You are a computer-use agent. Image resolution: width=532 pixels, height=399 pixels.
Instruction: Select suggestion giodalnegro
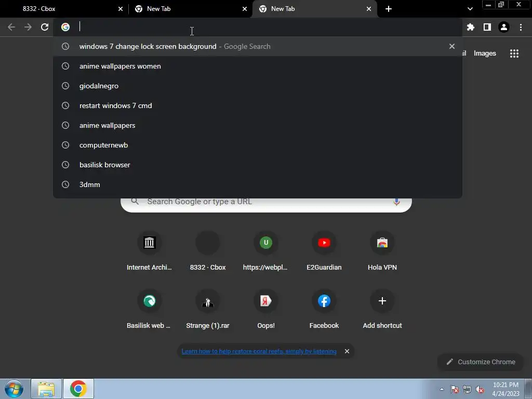click(x=258, y=86)
